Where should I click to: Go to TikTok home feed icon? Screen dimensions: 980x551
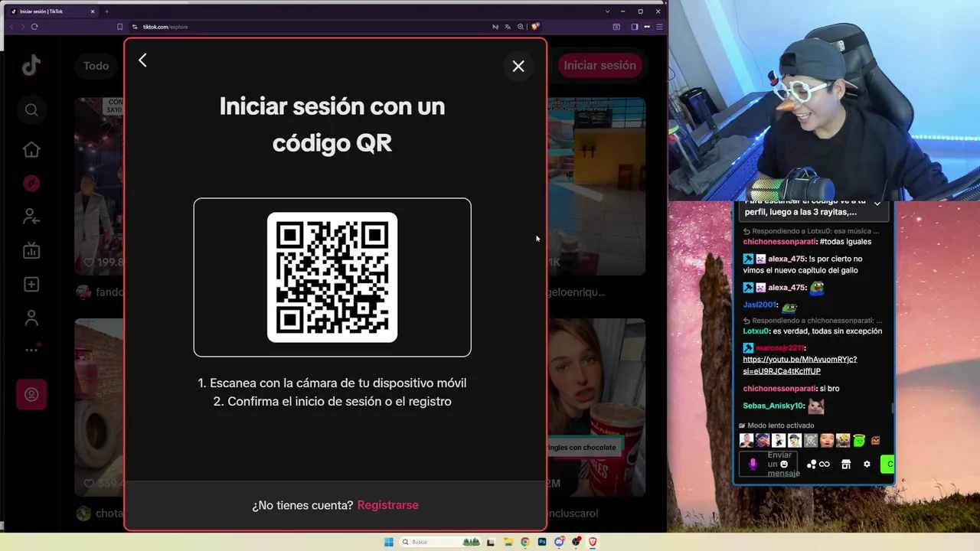pyautogui.click(x=31, y=149)
